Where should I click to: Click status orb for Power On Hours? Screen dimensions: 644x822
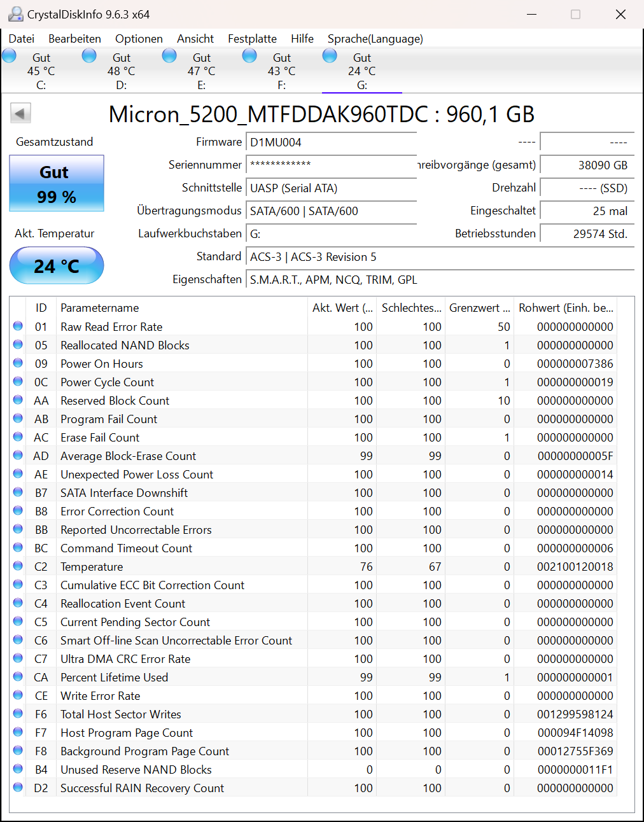[x=18, y=363]
